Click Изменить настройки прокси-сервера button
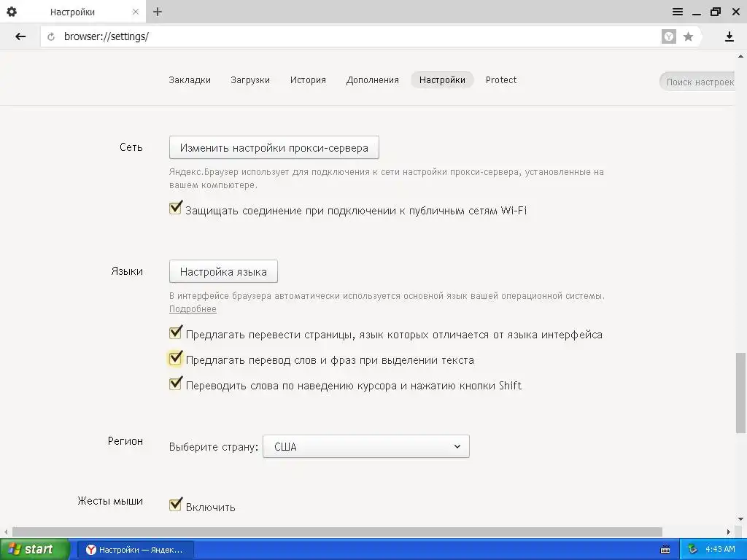Screen dimensions: 747x560 (x=274, y=147)
